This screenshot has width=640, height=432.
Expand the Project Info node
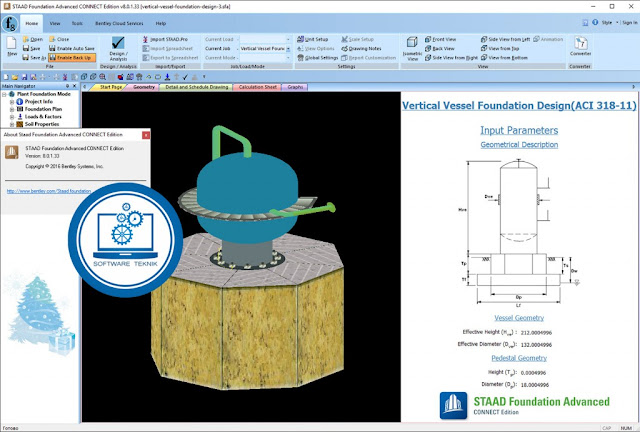click(12, 102)
